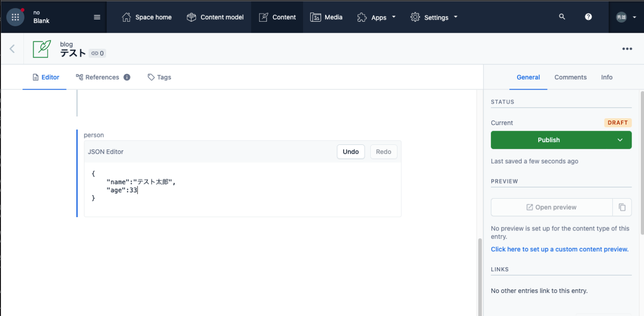Open the help question mark icon

588,17
